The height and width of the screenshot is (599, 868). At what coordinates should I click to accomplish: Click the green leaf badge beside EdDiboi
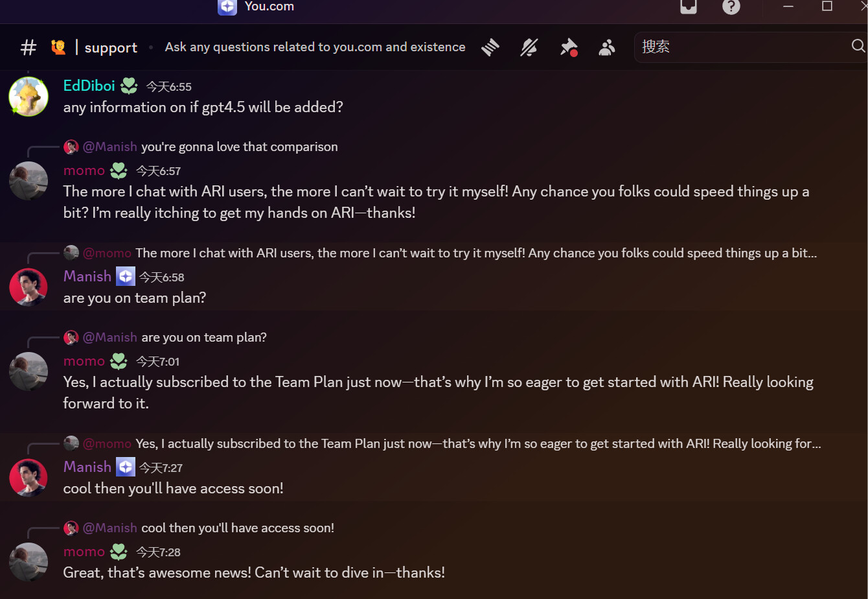click(x=129, y=86)
